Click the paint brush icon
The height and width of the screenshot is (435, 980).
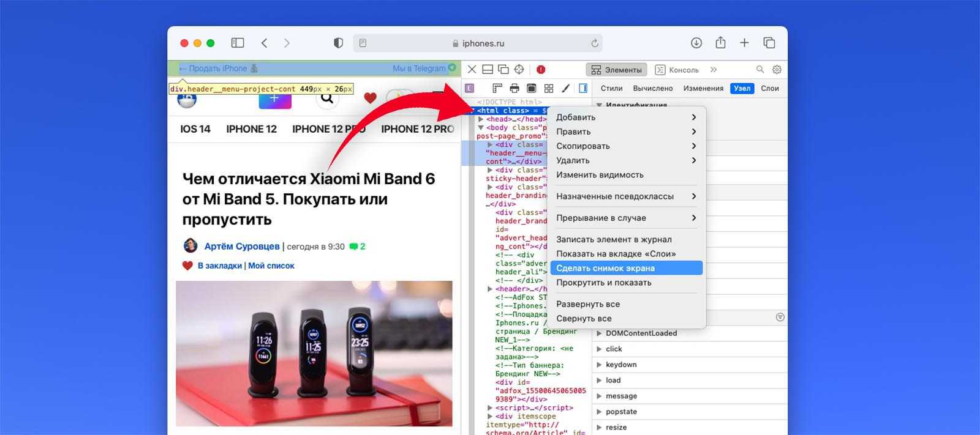[x=566, y=89]
